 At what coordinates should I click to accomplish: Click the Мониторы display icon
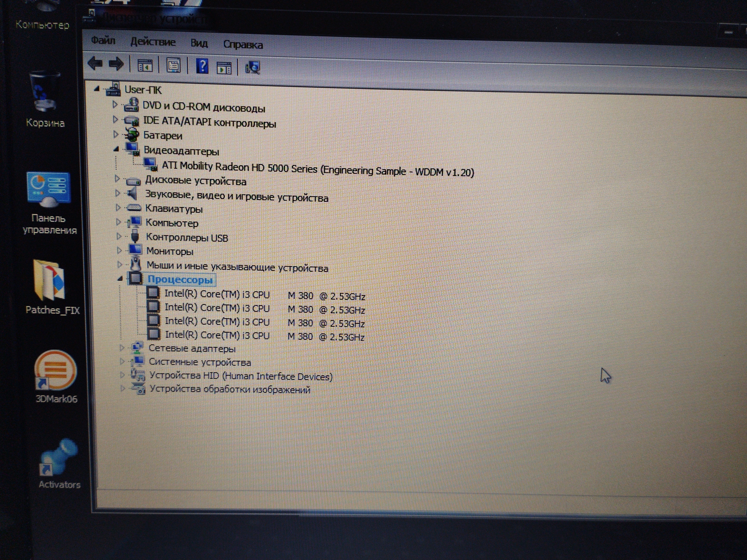pos(135,250)
